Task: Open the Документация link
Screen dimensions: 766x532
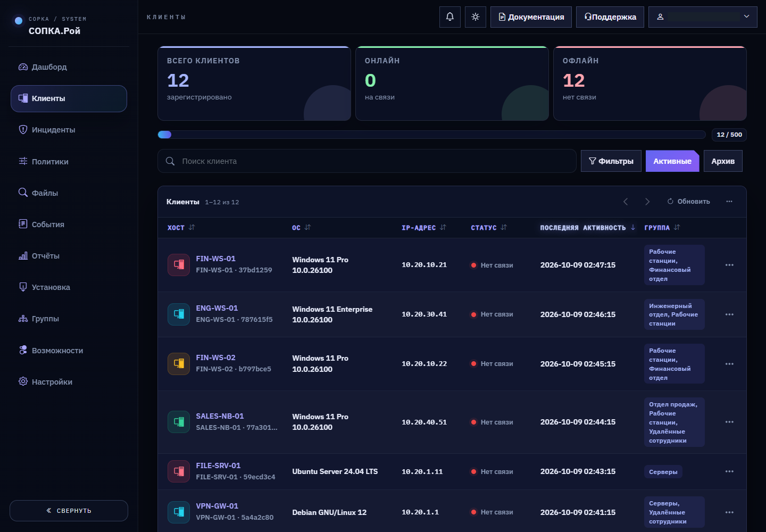Action: point(531,17)
